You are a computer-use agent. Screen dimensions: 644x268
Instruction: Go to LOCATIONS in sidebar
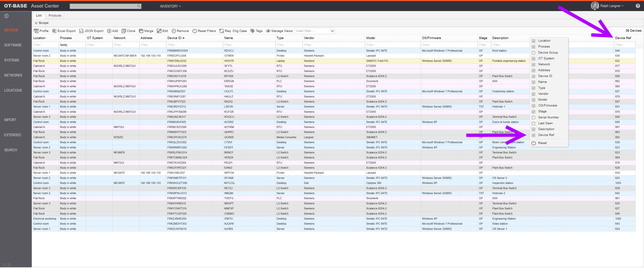[x=13, y=90]
